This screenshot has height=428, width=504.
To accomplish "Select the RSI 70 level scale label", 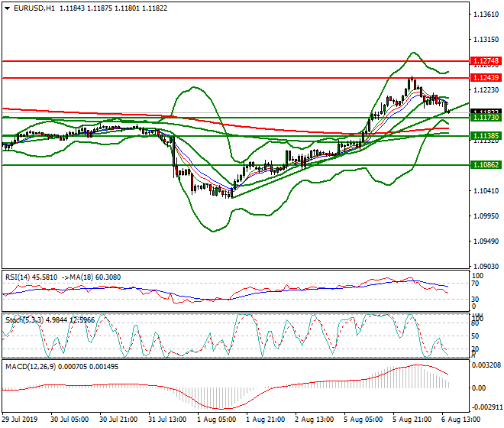I will (475, 284).
